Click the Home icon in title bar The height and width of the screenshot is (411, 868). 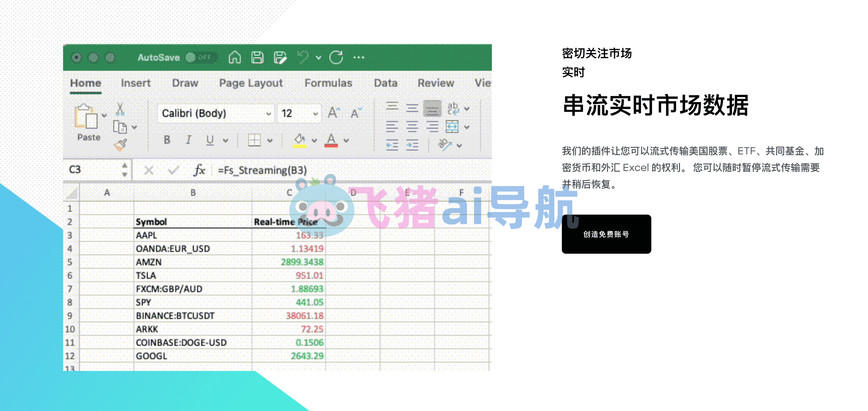(x=235, y=57)
